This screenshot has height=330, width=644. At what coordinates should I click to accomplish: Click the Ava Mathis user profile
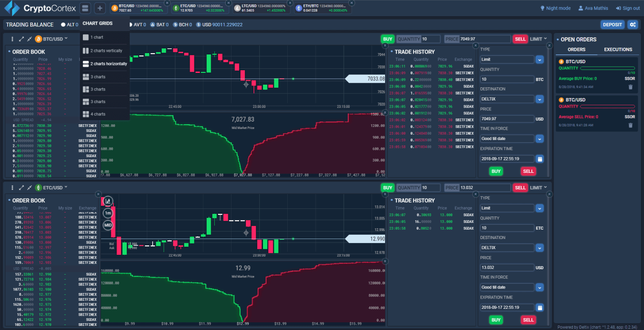593,8
